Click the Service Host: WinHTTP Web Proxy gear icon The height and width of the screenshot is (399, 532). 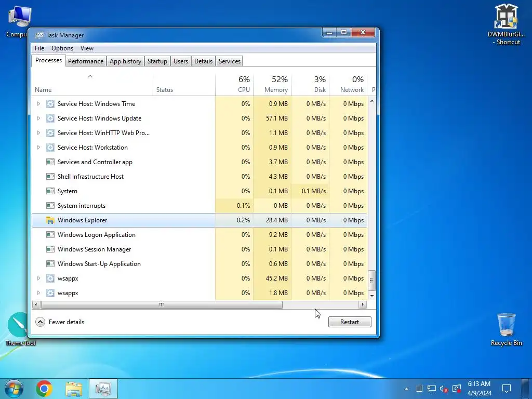50,133
